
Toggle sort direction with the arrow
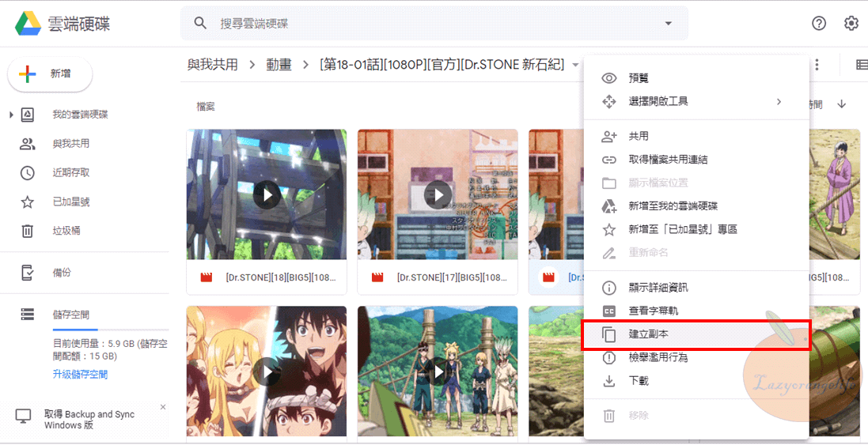tap(841, 104)
